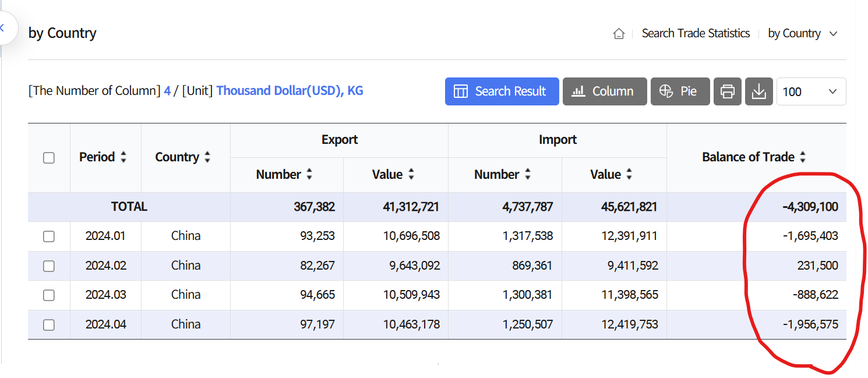Image resolution: width=868 pixels, height=378 pixels.
Task: Click export value 9,643,092
Action: coord(415,265)
